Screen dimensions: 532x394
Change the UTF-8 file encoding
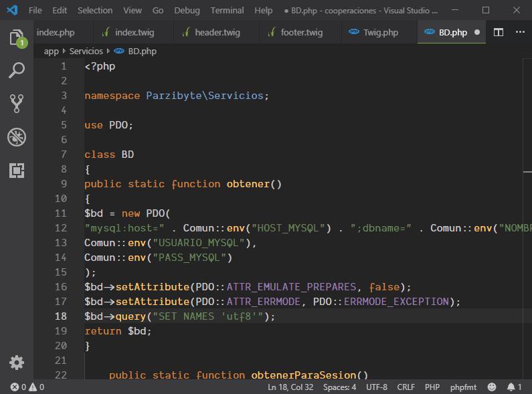[376, 387]
